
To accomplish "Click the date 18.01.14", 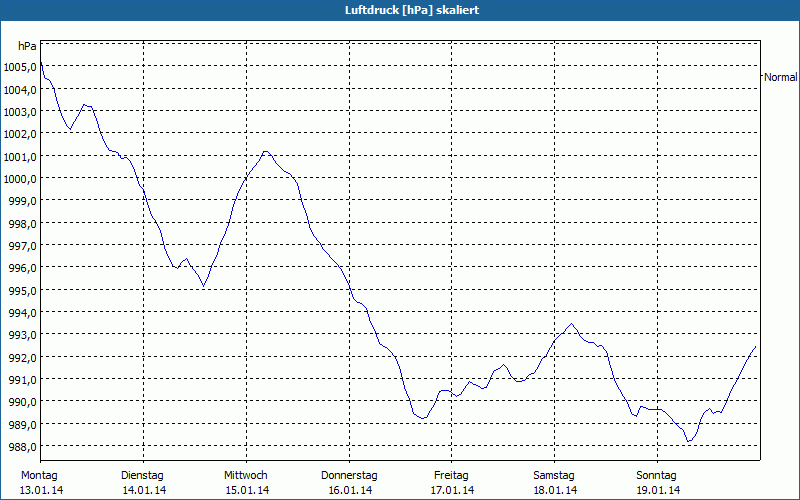I will coord(556,491).
